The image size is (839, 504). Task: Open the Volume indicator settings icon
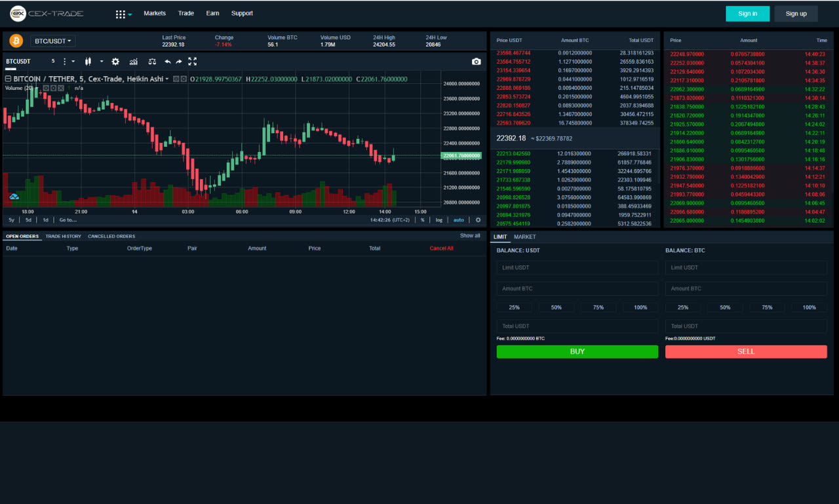[54, 88]
